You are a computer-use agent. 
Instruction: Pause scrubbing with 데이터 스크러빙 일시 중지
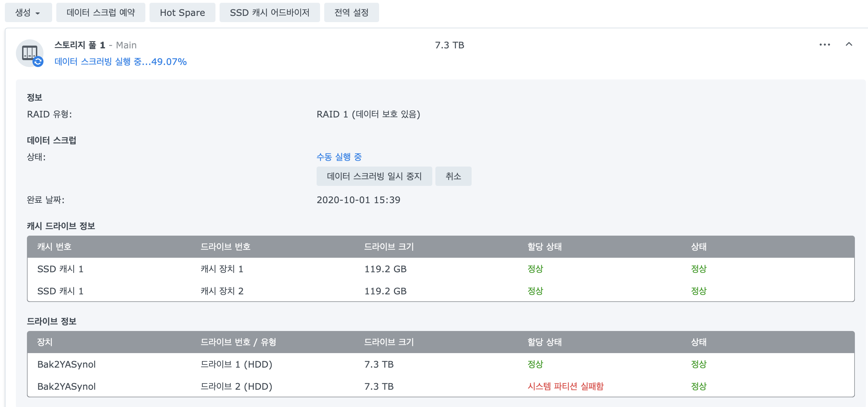[x=374, y=176]
